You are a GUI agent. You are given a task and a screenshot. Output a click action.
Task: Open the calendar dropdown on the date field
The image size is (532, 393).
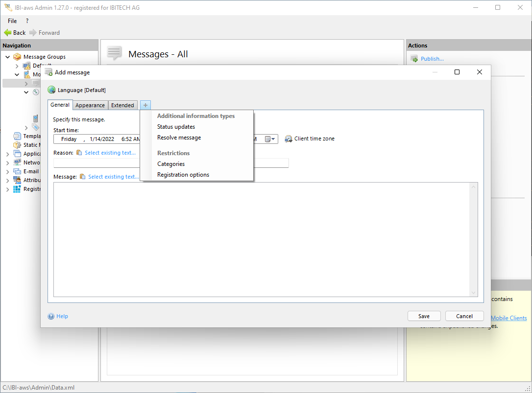(270, 139)
